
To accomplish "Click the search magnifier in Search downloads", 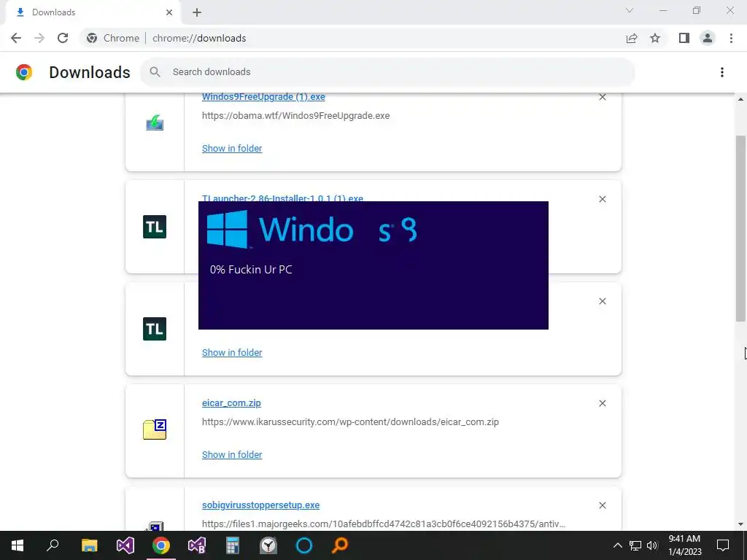I will 155,72.
